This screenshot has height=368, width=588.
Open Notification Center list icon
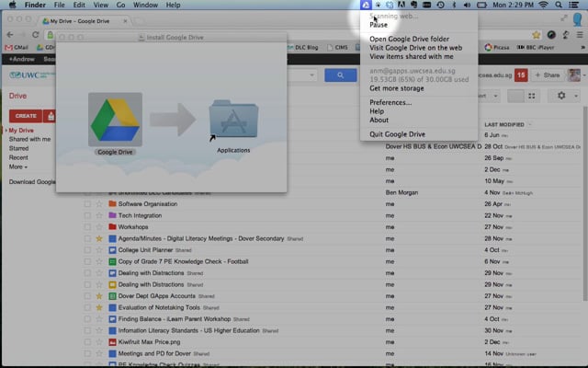click(573, 5)
